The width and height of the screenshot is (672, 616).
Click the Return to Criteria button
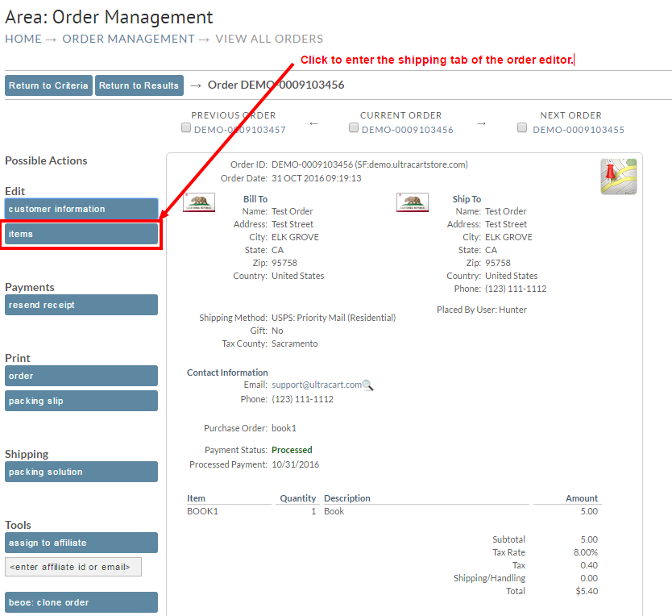[x=48, y=85]
